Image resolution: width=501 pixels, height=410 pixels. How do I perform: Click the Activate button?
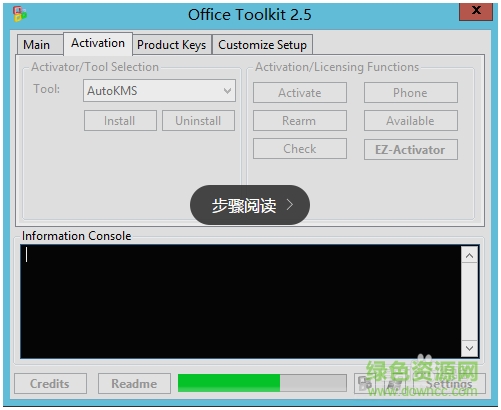click(x=300, y=93)
